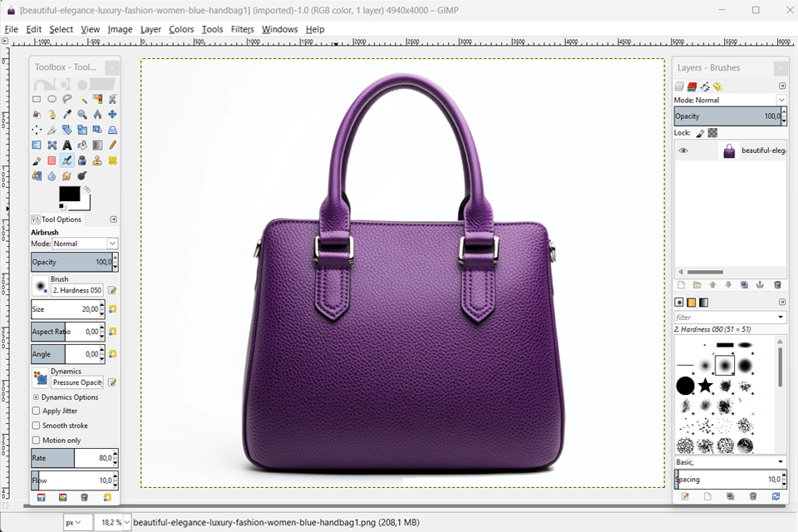Select the Bucket Fill tool
The width and height of the screenshot is (798, 532).
(82, 145)
